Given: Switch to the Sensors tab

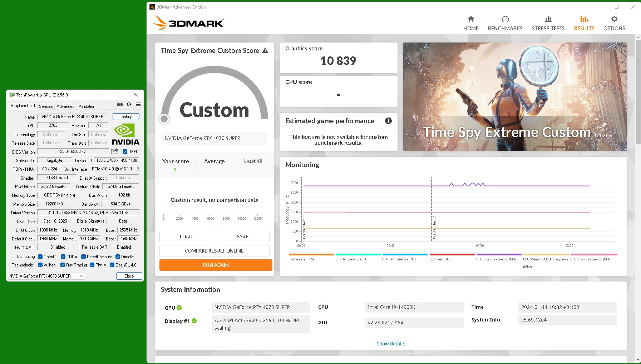Looking at the screenshot, I should (x=46, y=106).
